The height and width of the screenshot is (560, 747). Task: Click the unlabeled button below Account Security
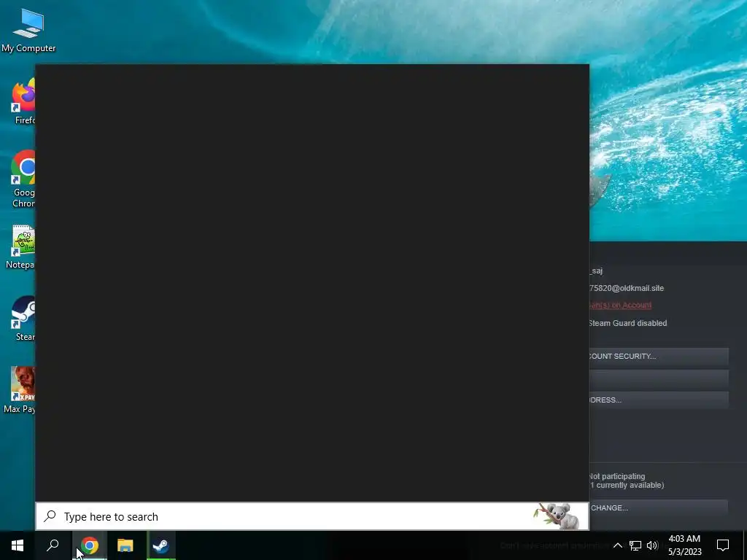659,378
